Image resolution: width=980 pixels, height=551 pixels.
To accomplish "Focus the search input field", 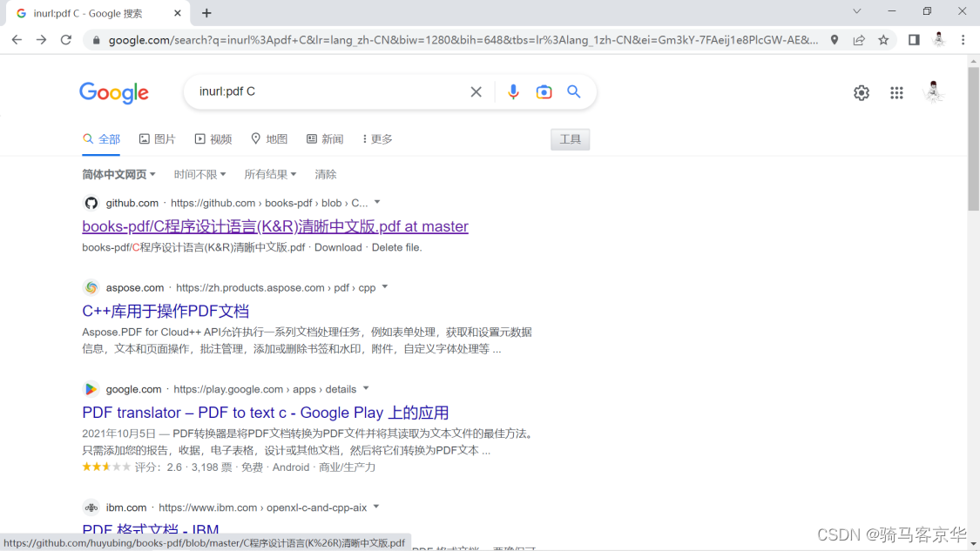I will 328,92.
